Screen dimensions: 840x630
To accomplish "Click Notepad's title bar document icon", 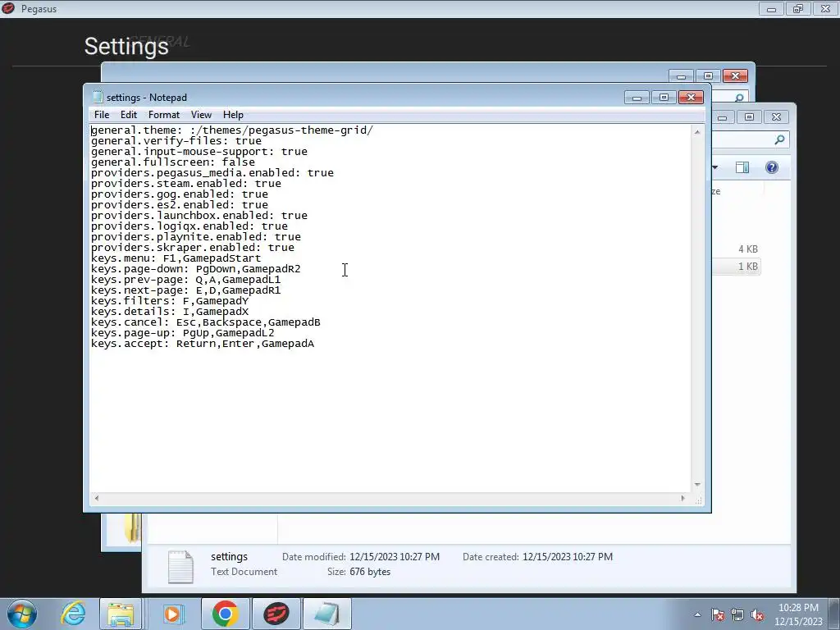I will click(98, 97).
